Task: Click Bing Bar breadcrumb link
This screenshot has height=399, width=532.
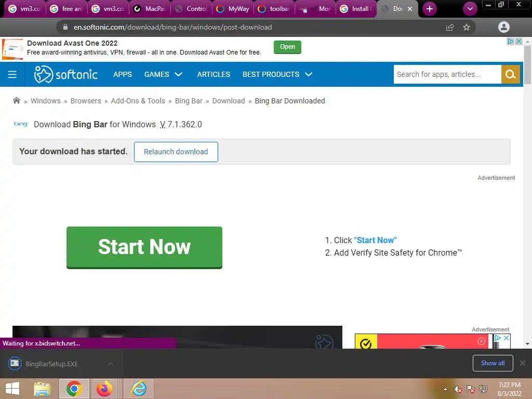Action: point(189,101)
